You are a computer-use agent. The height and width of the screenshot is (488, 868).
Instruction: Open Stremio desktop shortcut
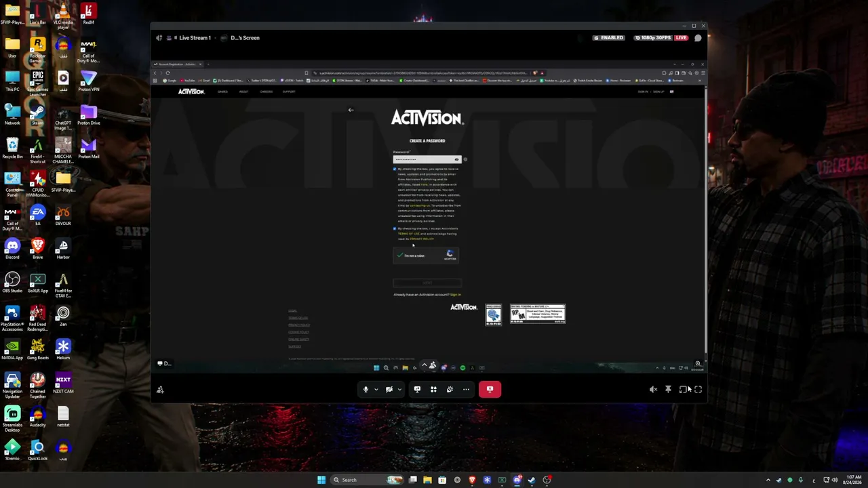(x=12, y=450)
